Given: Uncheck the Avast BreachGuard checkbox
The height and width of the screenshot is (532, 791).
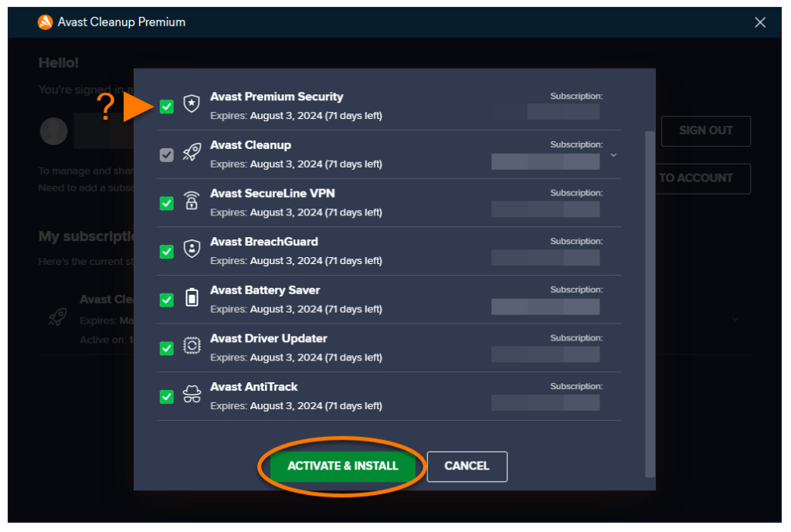Looking at the screenshot, I should [167, 252].
